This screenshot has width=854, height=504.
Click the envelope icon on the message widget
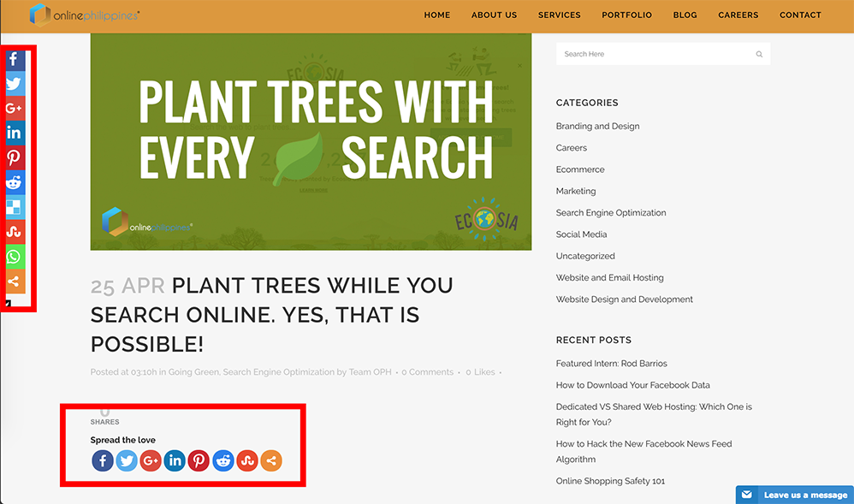[747, 495]
